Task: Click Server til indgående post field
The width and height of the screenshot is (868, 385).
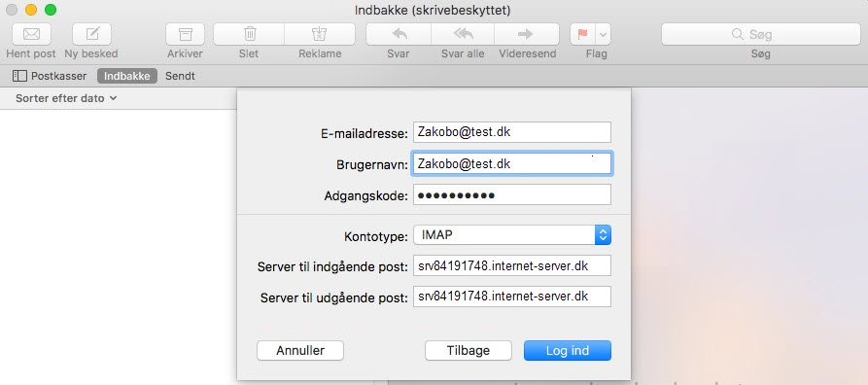Action: [x=512, y=265]
